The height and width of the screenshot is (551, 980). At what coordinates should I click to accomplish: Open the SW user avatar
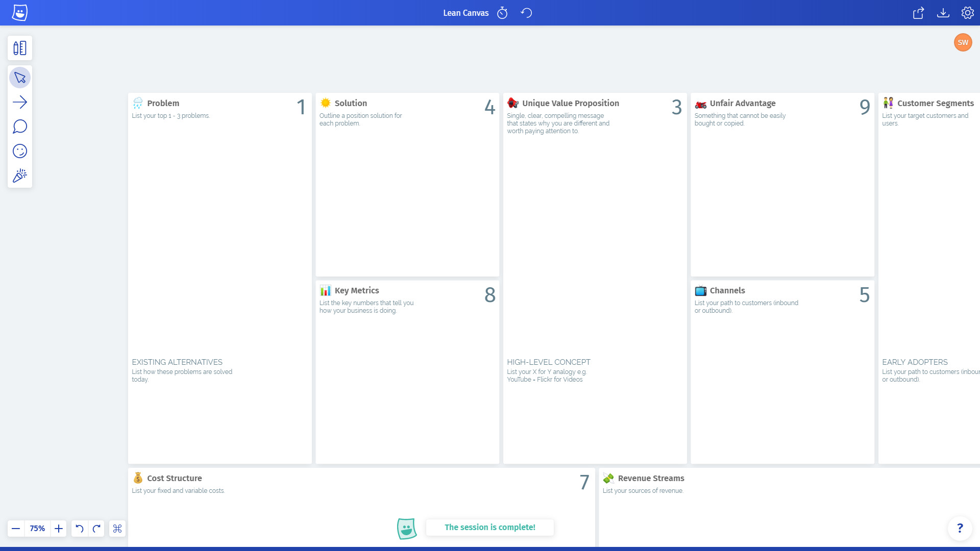tap(963, 42)
